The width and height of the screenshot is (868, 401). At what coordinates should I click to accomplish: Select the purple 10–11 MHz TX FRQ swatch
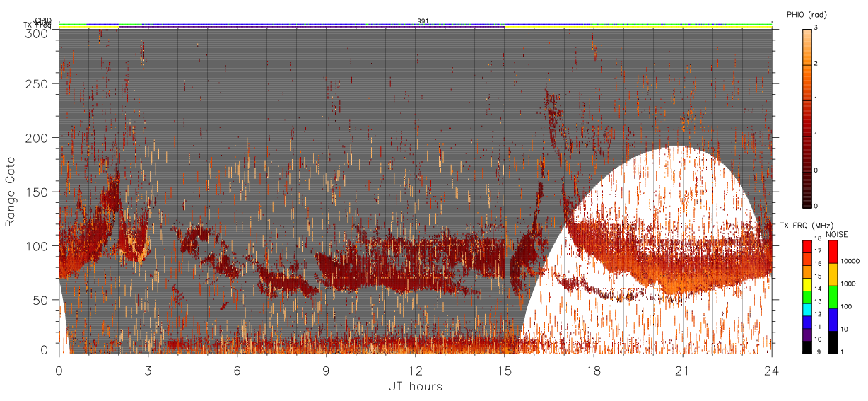pos(807,335)
